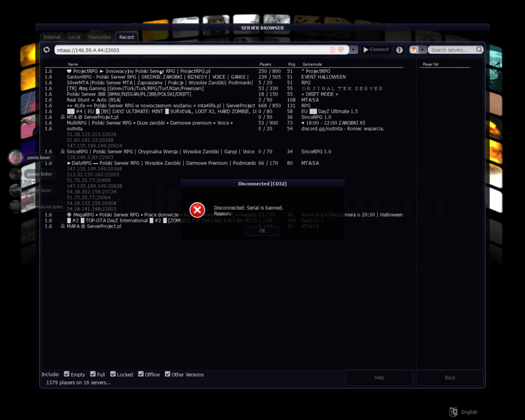The height and width of the screenshot is (420, 525).
Task: Expand the address history dropdown arrow
Action: pyautogui.click(x=353, y=49)
